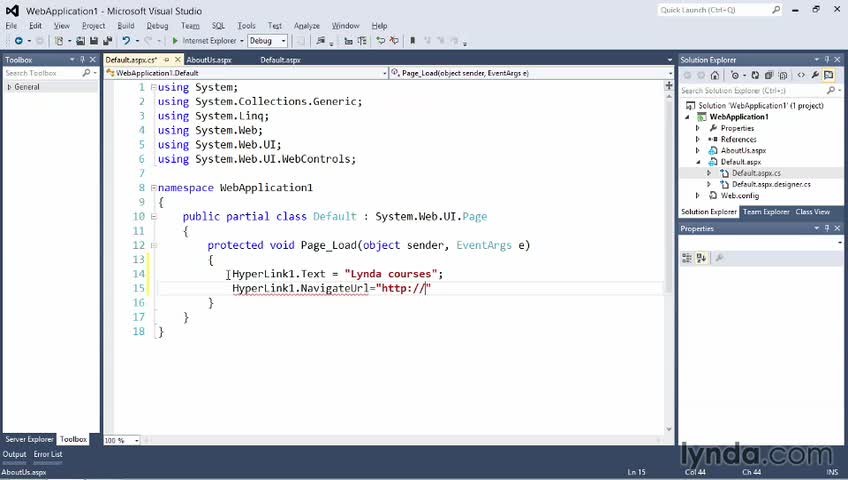Image resolution: width=848 pixels, height=480 pixels.
Task: Collapse the using directives outlining region
Action: pos(154,87)
